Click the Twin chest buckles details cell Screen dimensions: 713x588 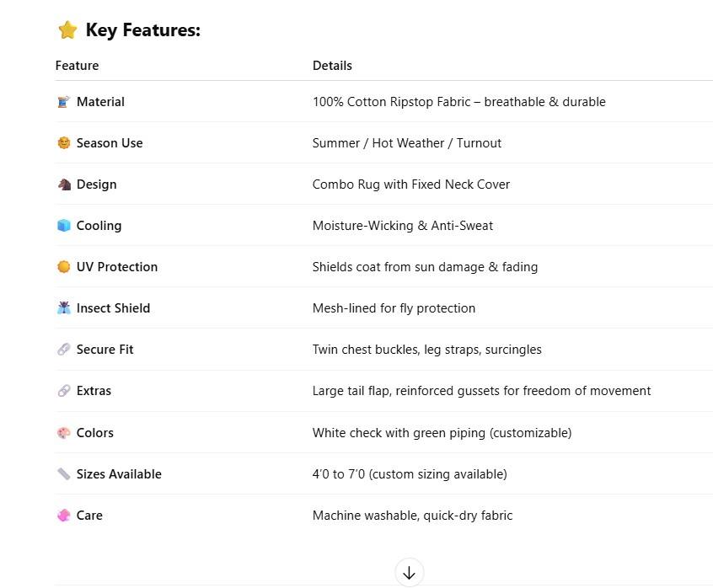pyautogui.click(x=426, y=350)
